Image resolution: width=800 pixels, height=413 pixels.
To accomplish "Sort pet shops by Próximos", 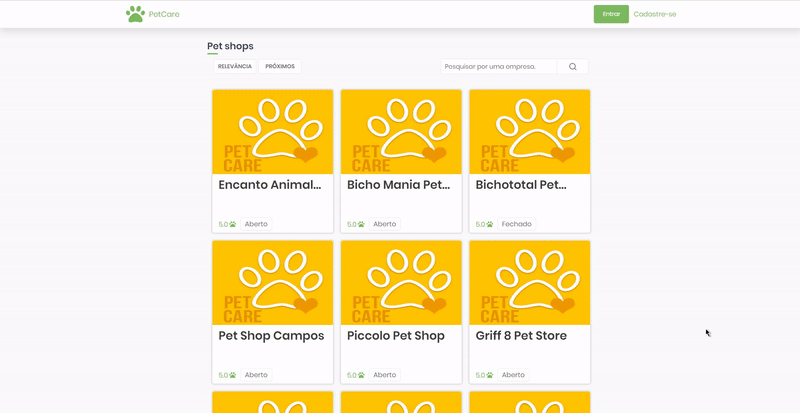I will (280, 66).
